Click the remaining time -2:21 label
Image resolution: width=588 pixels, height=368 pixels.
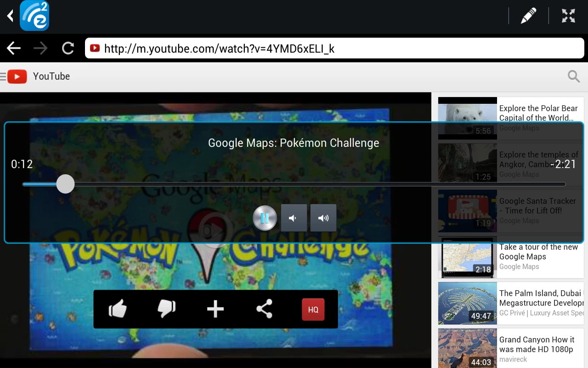click(563, 164)
